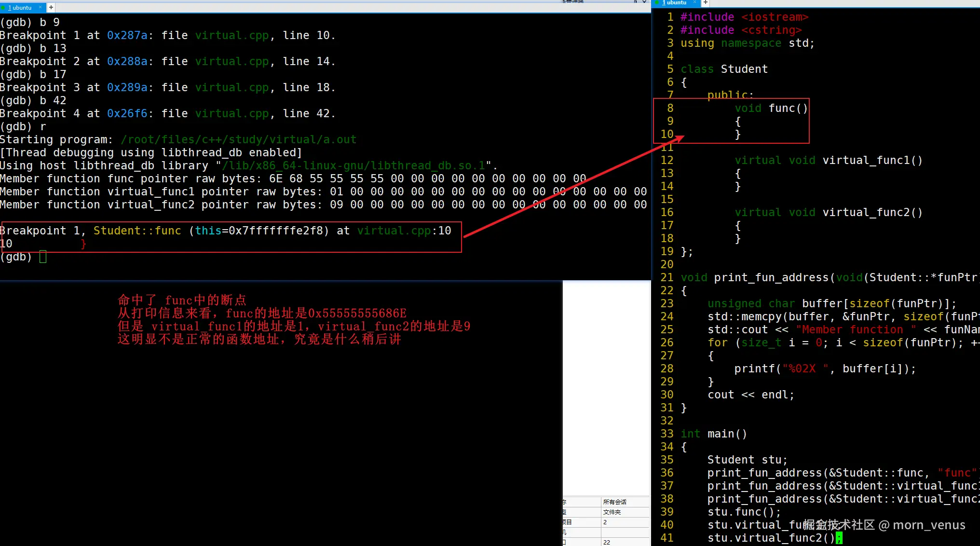This screenshot has height=546, width=980.
Task: Select the 所有会话 property cell
Action: [x=615, y=502]
